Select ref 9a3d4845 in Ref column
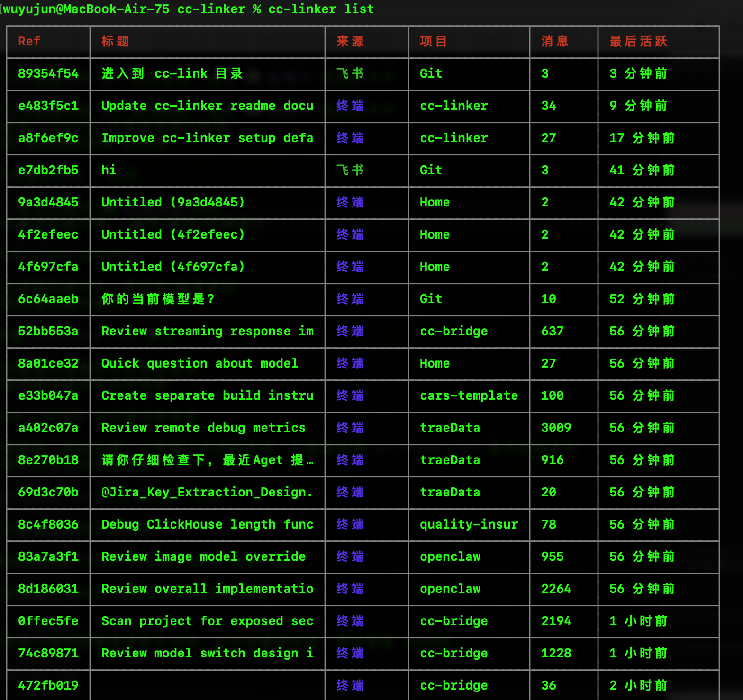The width and height of the screenshot is (743, 700). point(48,203)
